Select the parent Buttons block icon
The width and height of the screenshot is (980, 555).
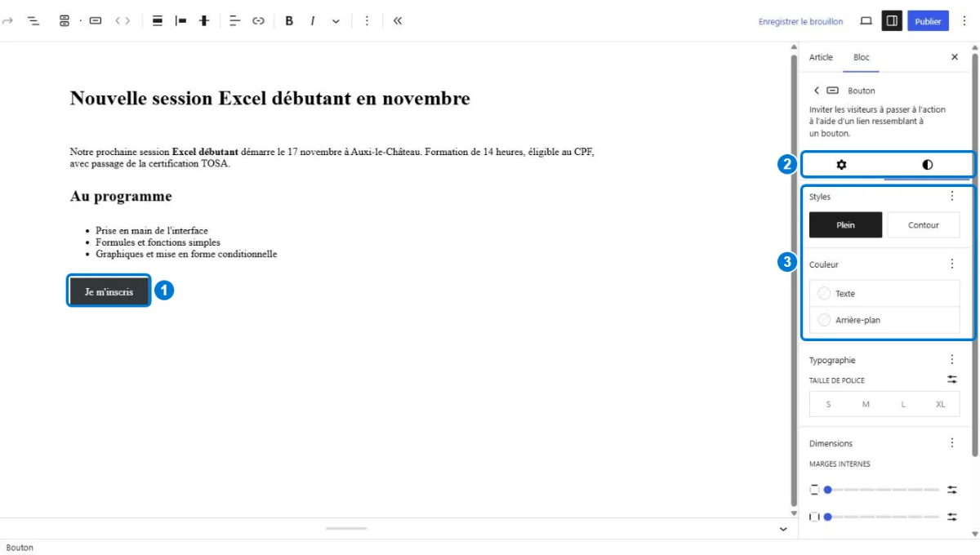click(65, 21)
